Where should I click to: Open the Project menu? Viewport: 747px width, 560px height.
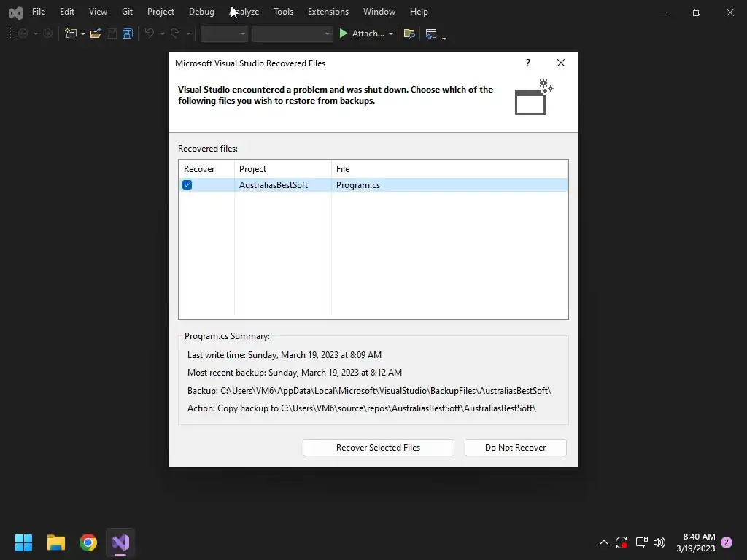(x=160, y=12)
